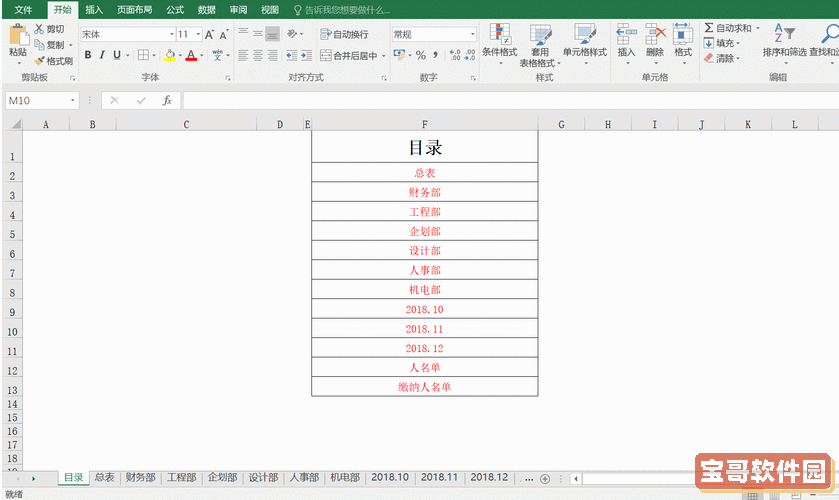Click the Paste (粘贴) icon
The height and width of the screenshot is (500, 839).
18,35
